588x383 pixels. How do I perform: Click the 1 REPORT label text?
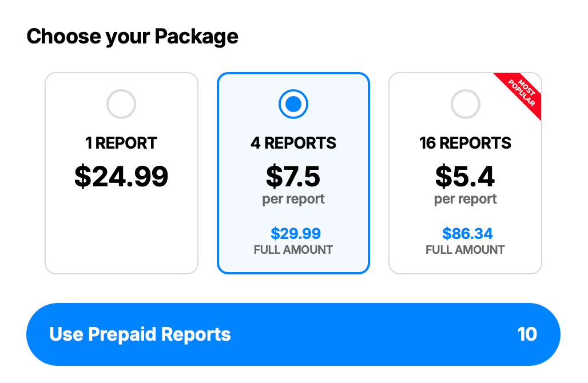121,143
